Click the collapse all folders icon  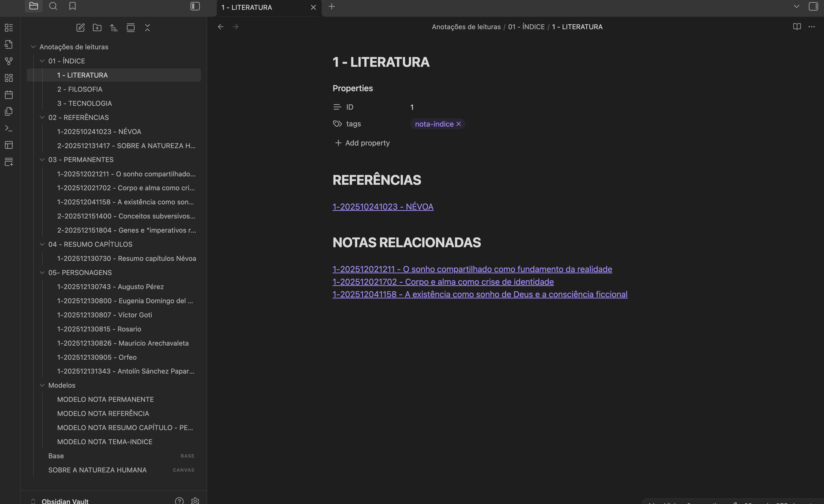[x=148, y=28]
